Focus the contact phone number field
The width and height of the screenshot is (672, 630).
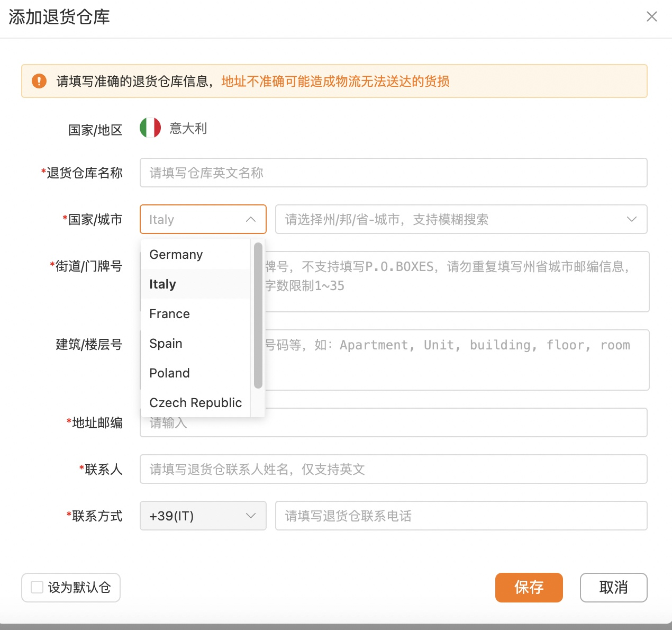tap(461, 516)
